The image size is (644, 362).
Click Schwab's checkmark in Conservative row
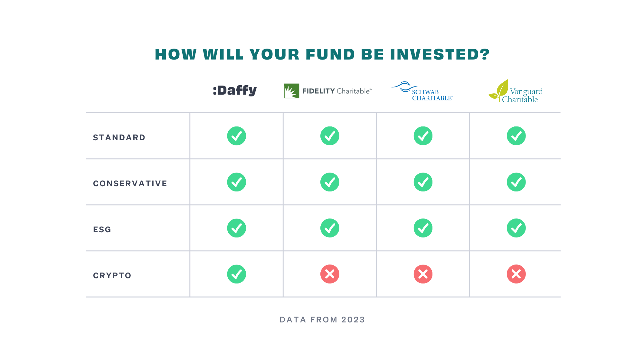[423, 182]
